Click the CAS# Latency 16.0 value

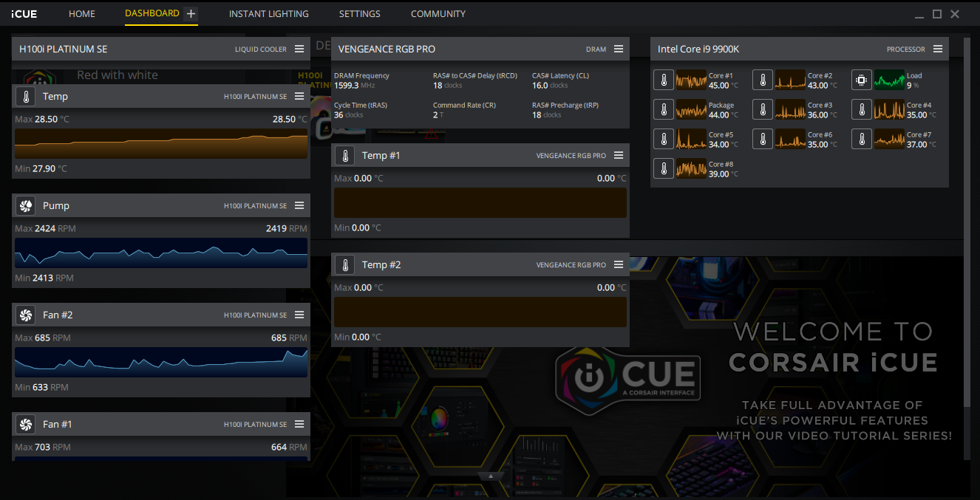pyautogui.click(x=550, y=86)
